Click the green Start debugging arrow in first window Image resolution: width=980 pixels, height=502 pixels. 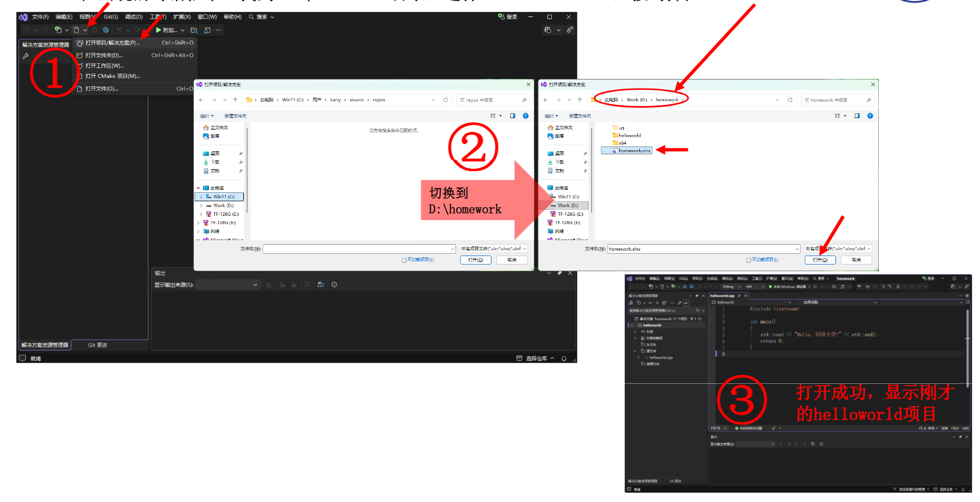158,30
